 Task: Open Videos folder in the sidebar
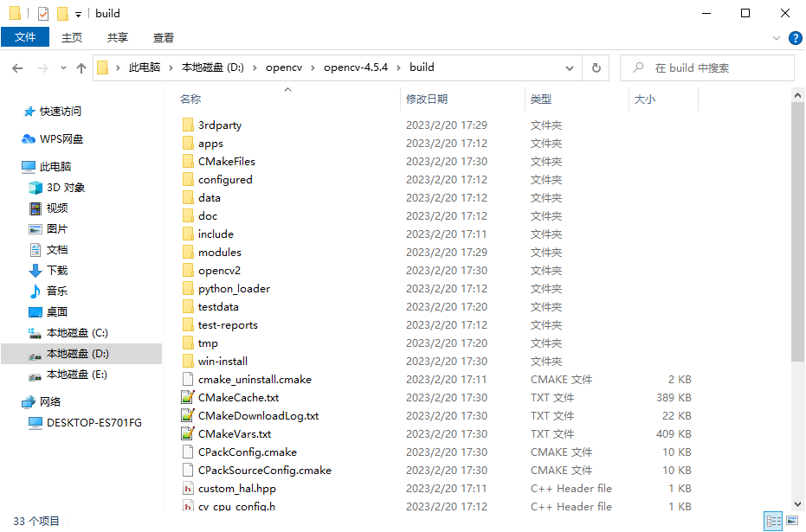[48, 208]
